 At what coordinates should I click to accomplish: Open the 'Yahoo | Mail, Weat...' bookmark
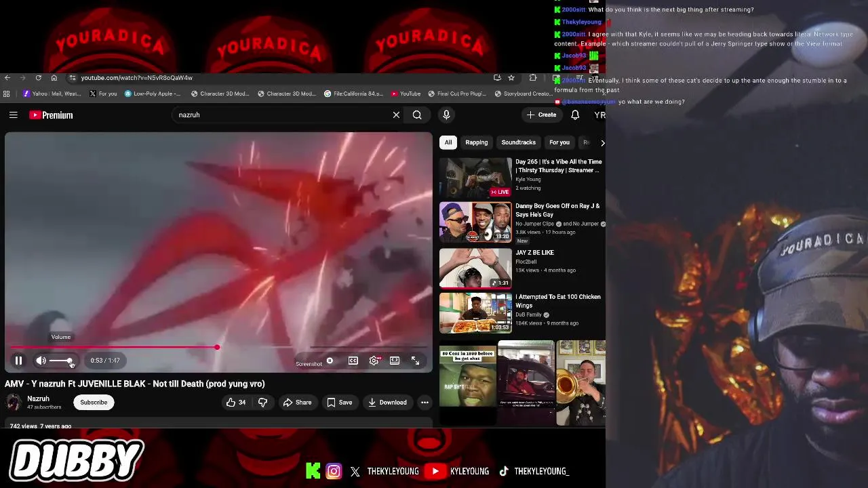click(x=52, y=94)
